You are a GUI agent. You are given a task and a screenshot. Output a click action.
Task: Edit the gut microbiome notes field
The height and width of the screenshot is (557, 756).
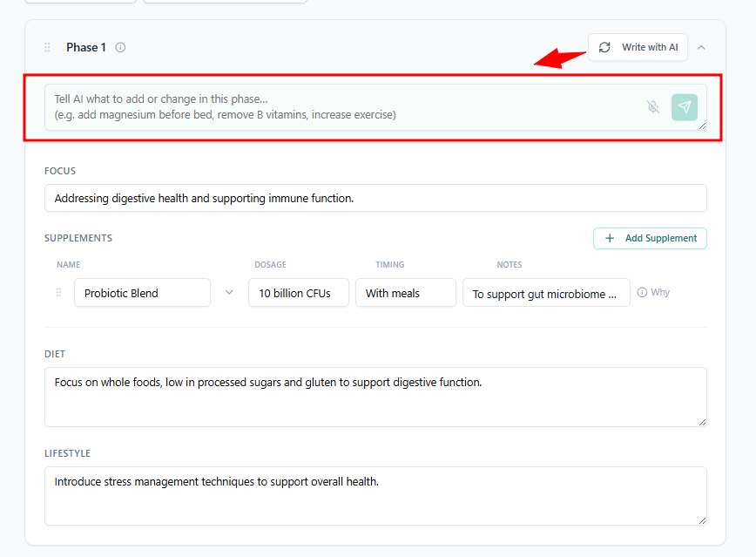(x=546, y=293)
